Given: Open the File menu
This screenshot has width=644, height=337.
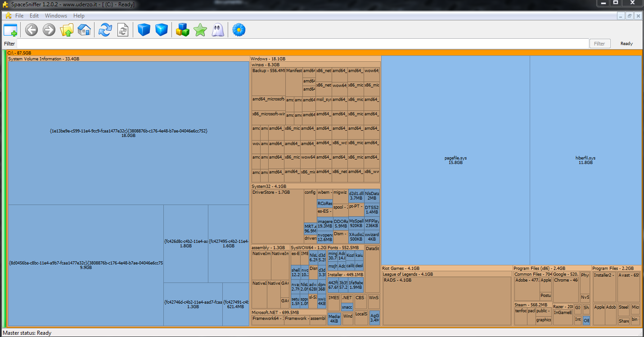Looking at the screenshot, I should tap(19, 16).
